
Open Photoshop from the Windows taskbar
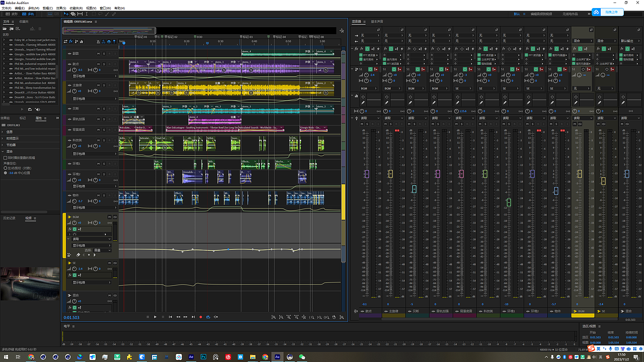(203, 356)
